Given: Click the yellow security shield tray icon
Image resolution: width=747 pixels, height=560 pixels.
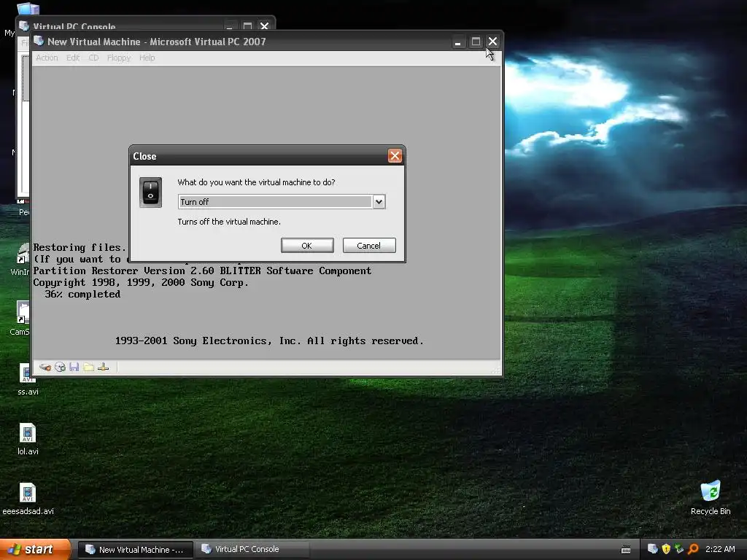Looking at the screenshot, I should (x=666, y=549).
